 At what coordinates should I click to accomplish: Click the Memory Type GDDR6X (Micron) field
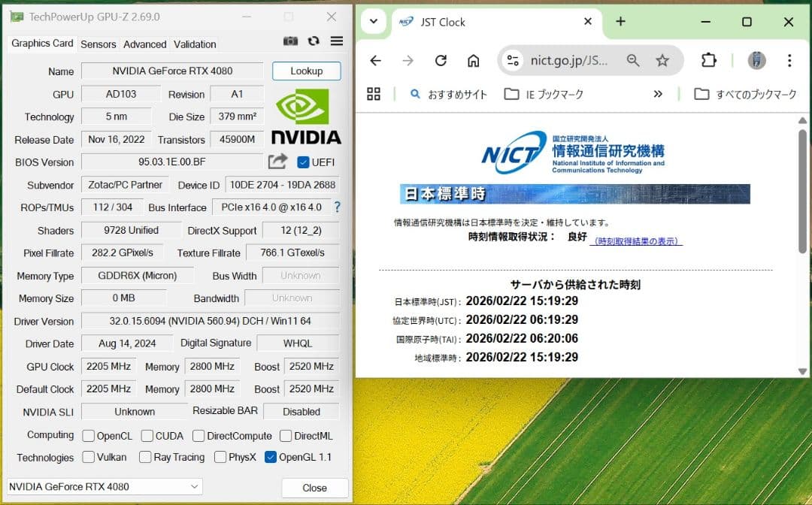[x=138, y=276]
